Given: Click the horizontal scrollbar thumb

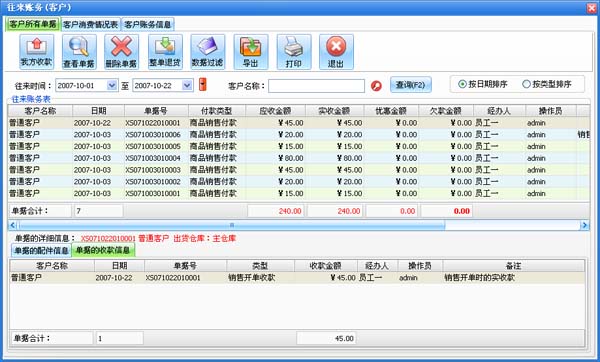Looking at the screenshot, I should (x=232, y=225).
